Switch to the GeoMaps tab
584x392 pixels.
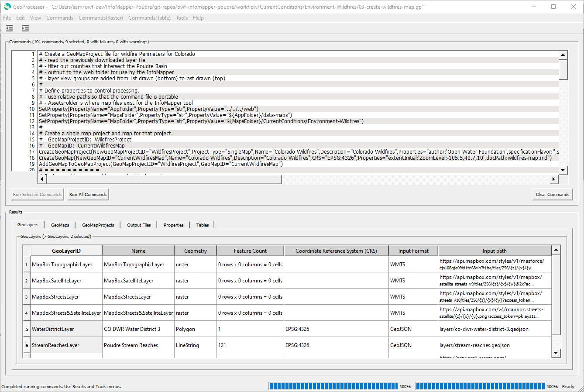click(60, 225)
